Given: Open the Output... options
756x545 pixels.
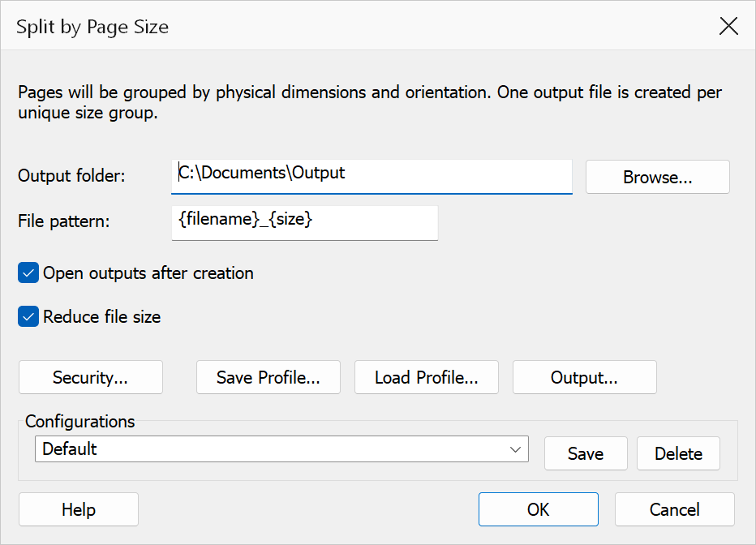Looking at the screenshot, I should click(x=584, y=377).
